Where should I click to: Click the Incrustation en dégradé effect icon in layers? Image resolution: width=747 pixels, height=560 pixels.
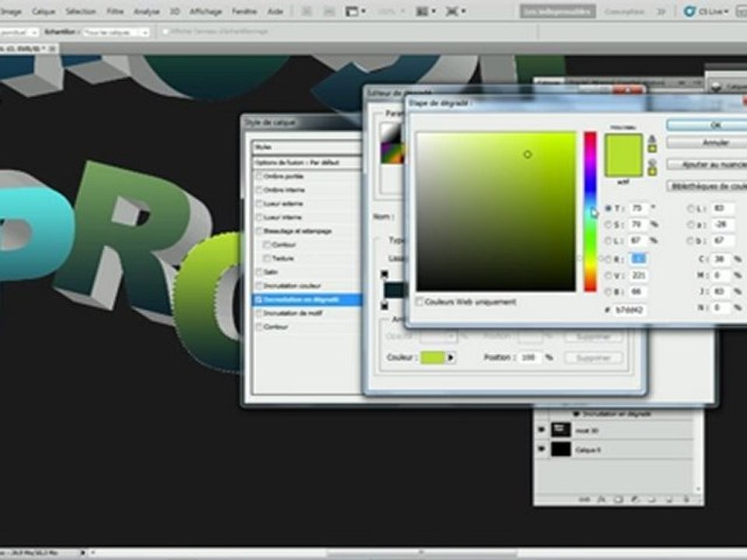(576, 414)
